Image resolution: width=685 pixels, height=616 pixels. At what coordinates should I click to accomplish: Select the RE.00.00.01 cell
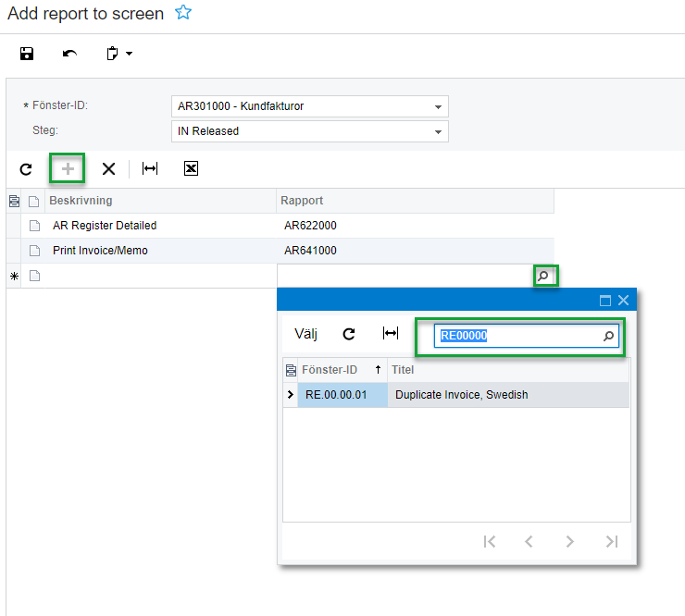click(342, 395)
